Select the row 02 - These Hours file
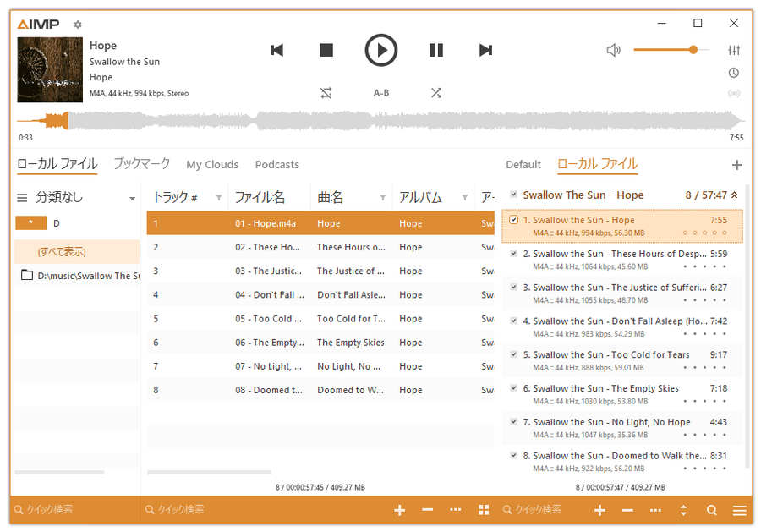Image resolution: width=761 pixels, height=532 pixels. [x=320, y=247]
